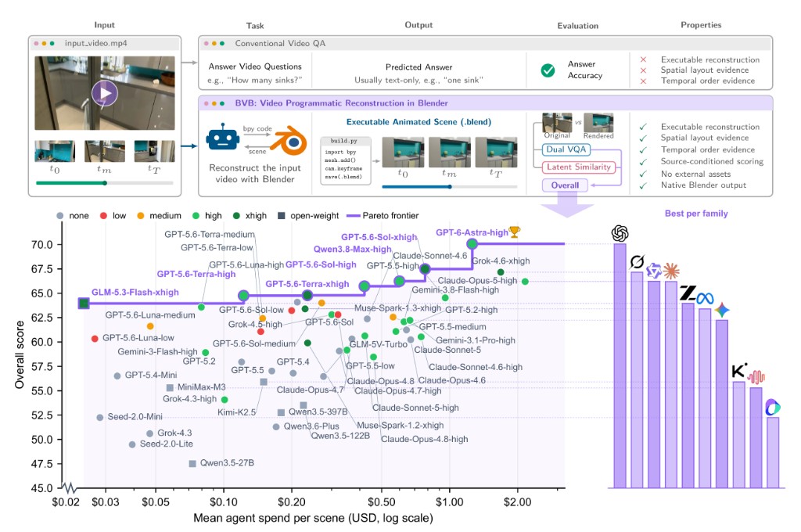
Task: Click the blue Meta infinity logo
Action: tap(705, 298)
